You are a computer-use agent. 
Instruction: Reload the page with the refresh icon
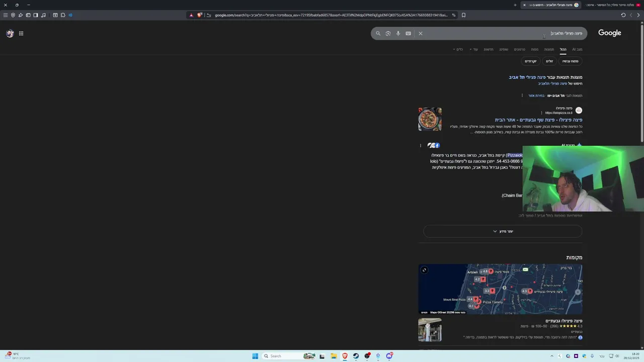pyautogui.click(x=623, y=15)
